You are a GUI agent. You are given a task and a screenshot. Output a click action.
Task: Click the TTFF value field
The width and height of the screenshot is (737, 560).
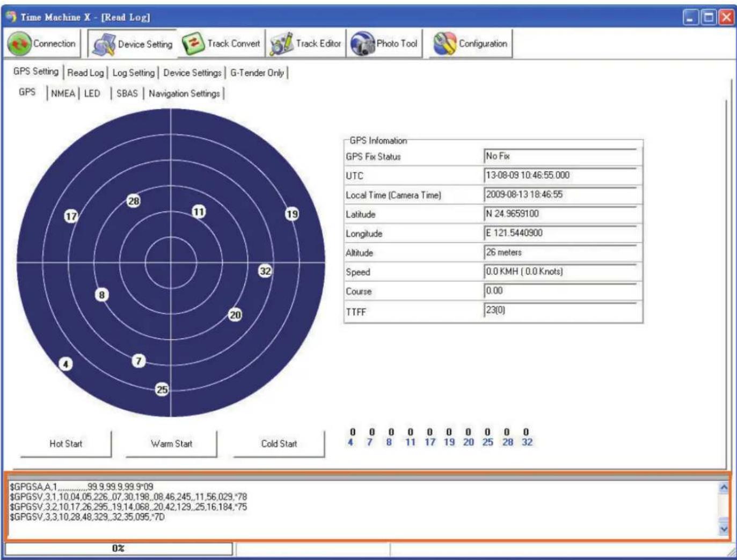coord(560,310)
